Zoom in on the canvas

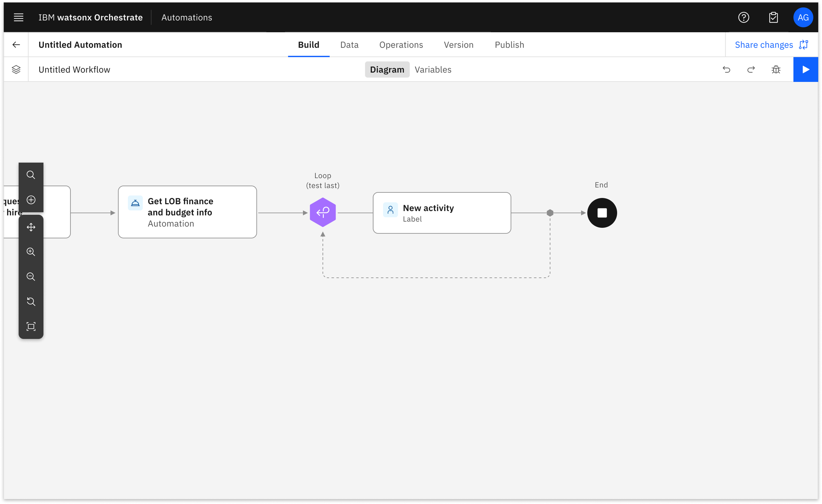pos(31,252)
